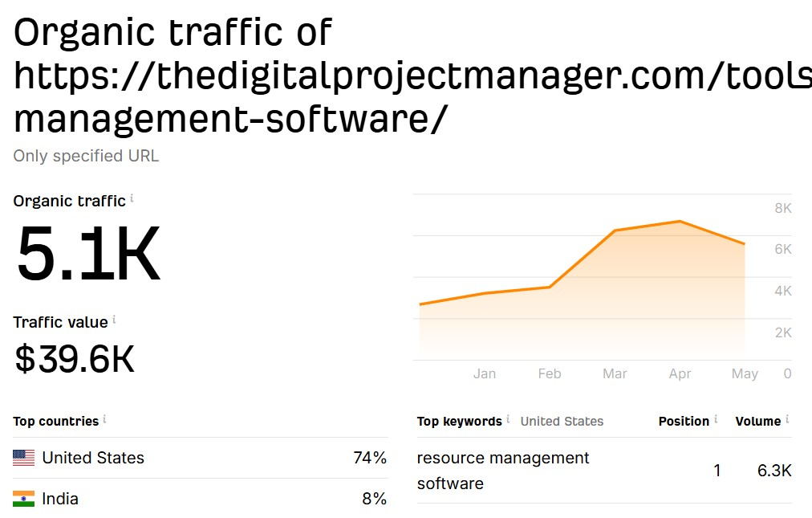Click the info icon next to Traffic value
The image size is (812, 518).
click(x=114, y=320)
